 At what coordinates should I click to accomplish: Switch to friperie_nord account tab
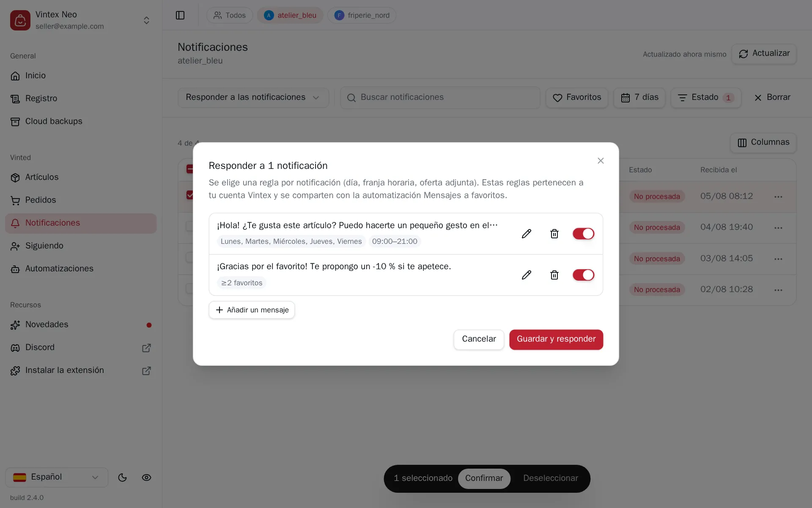(362, 15)
